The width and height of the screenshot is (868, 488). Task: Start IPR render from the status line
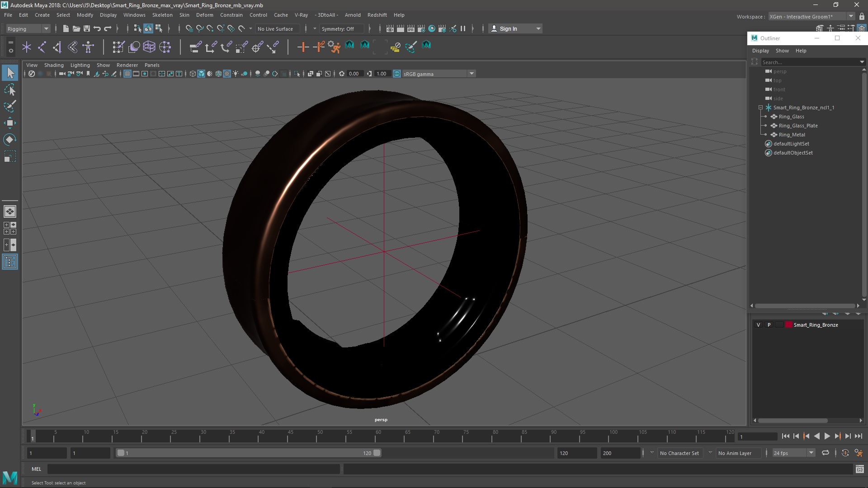click(x=411, y=28)
